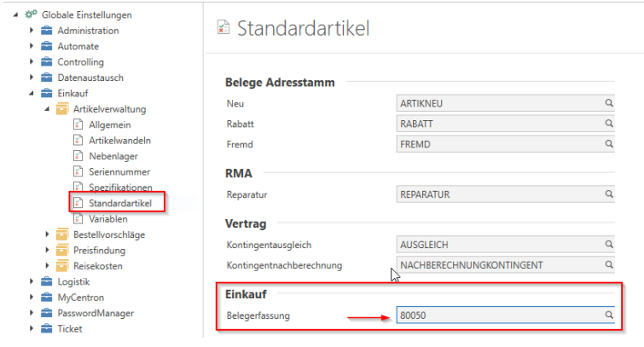Viewport: 644px width, 347px height.
Task: Click the search icon in the Reparatur field
Action: [609, 194]
